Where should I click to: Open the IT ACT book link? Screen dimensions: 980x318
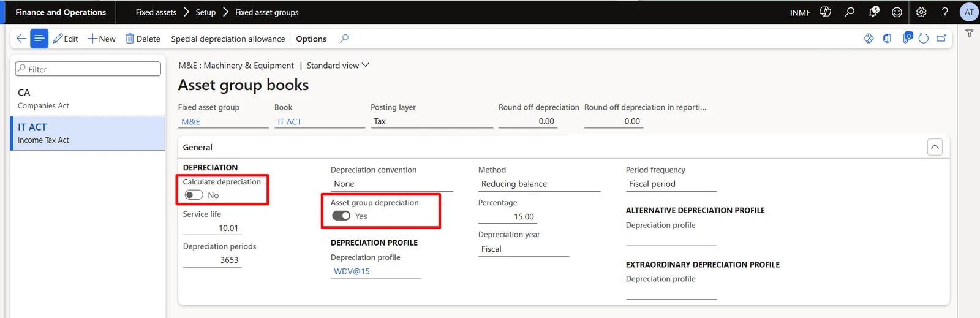pos(289,121)
